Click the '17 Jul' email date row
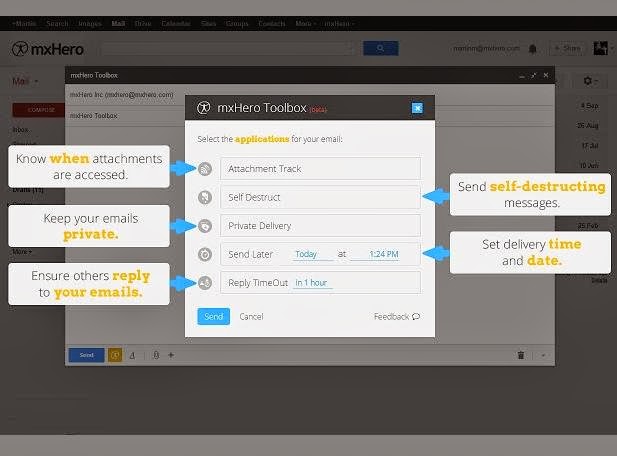 pos(590,146)
